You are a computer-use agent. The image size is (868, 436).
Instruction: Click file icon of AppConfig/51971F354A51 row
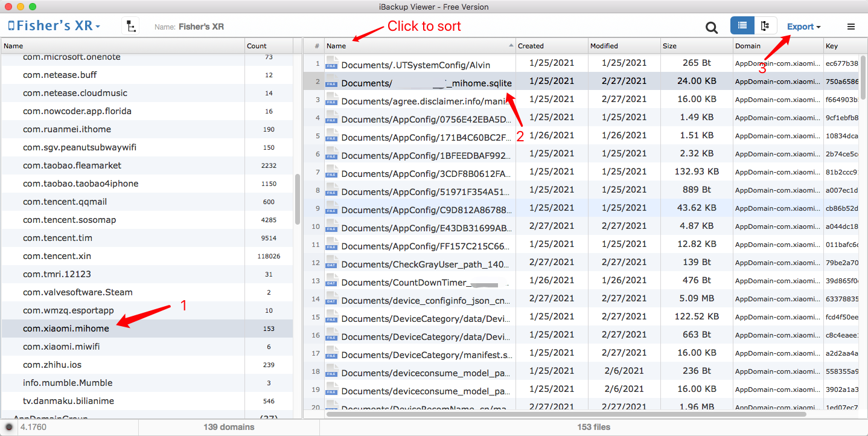331,190
